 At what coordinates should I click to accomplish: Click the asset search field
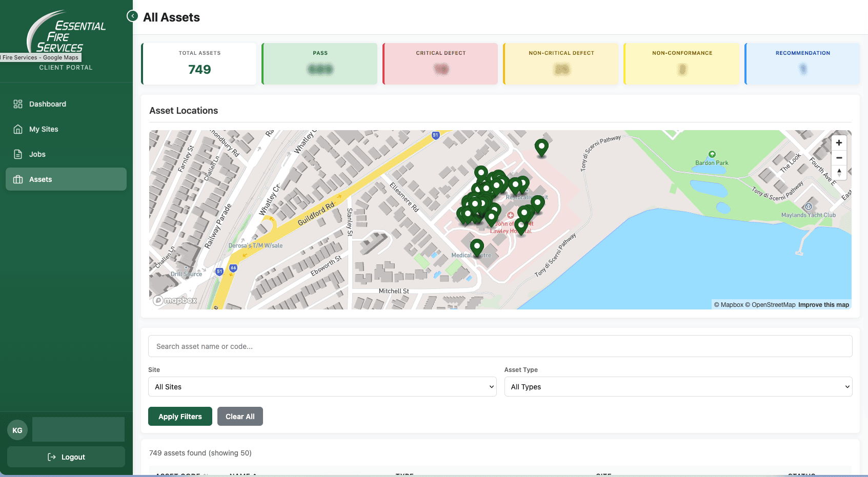pyautogui.click(x=500, y=346)
